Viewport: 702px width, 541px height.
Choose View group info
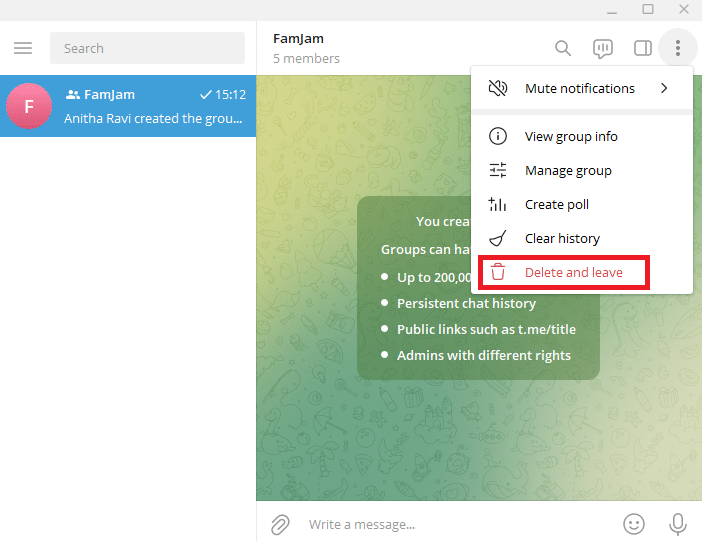(x=582, y=136)
